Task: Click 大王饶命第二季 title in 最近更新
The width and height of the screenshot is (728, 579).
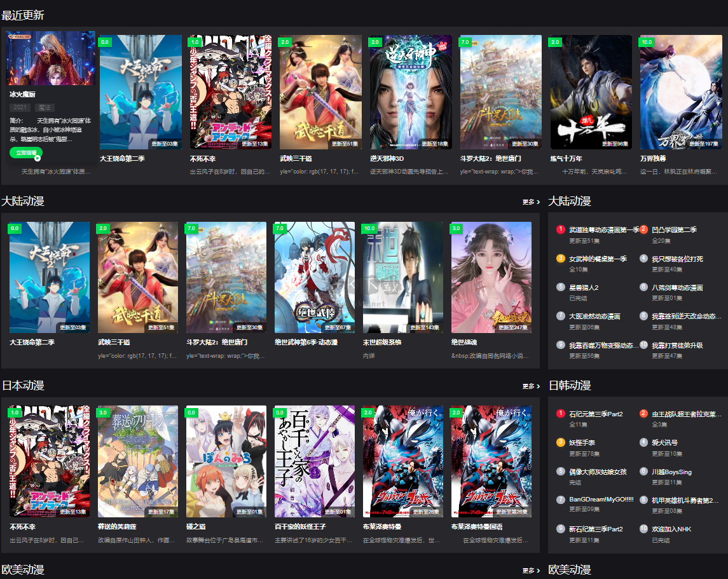Action: pyautogui.click(x=122, y=159)
